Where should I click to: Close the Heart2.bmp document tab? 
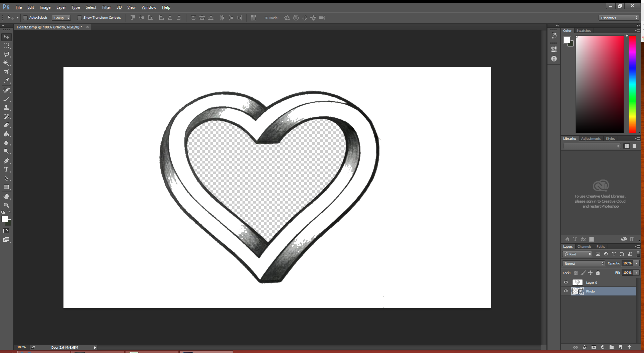[x=88, y=27]
